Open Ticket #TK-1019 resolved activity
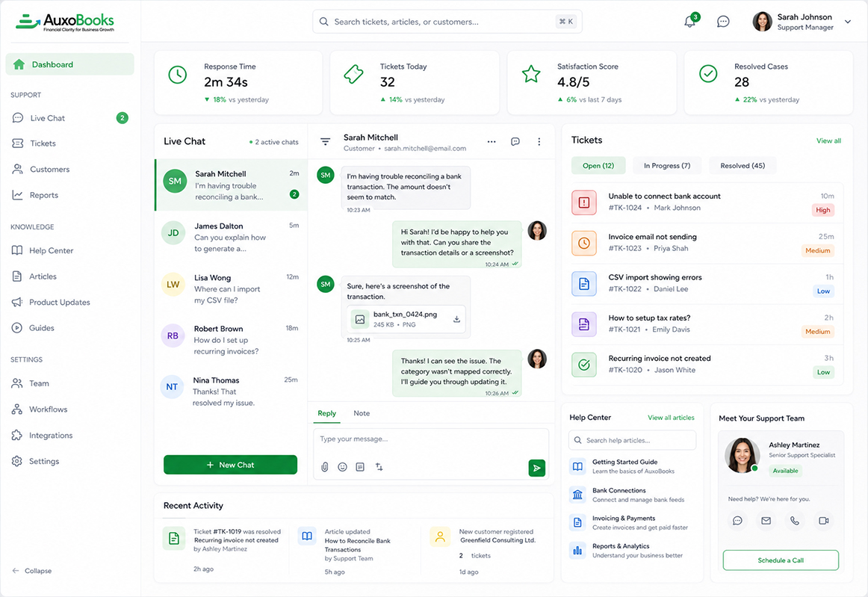The height and width of the screenshot is (597, 868). pos(223,549)
